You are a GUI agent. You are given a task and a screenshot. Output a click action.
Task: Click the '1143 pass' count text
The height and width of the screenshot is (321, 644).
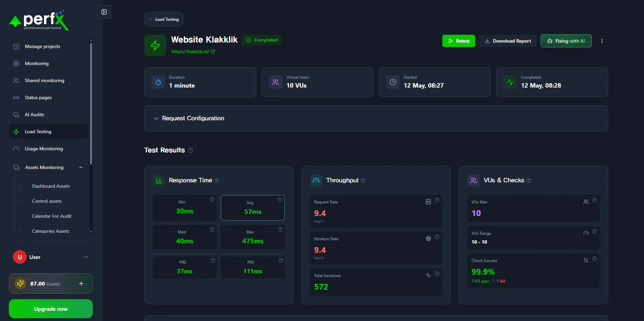coord(480,281)
